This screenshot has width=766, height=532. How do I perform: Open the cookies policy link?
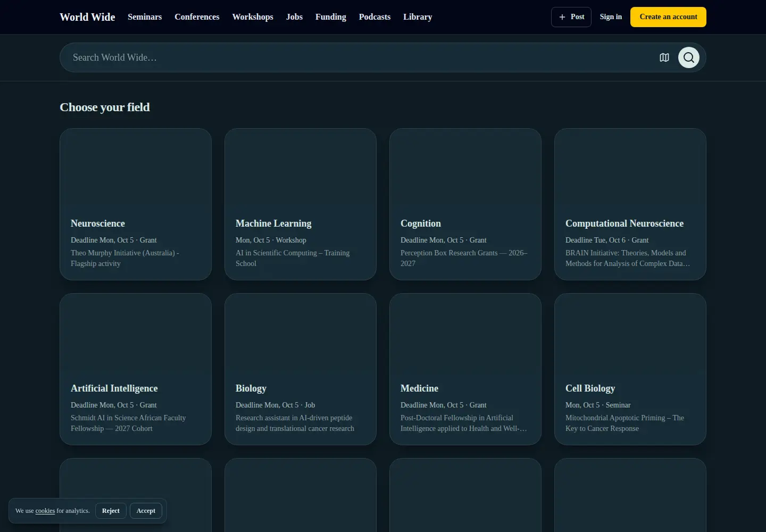(x=45, y=511)
